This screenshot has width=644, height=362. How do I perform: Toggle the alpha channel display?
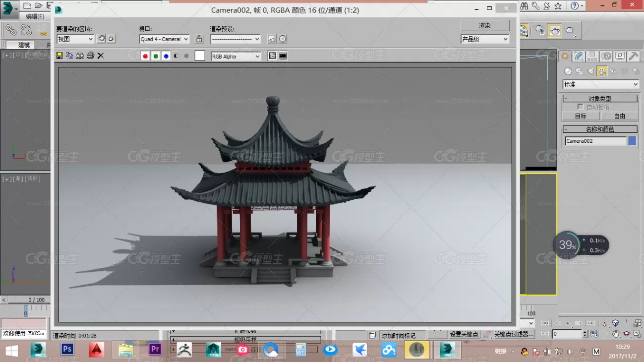tap(176, 56)
